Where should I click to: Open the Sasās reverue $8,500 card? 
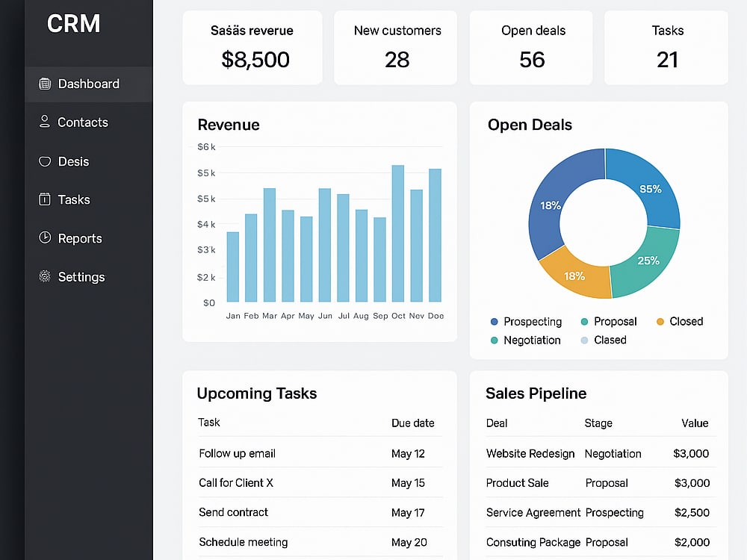252,48
